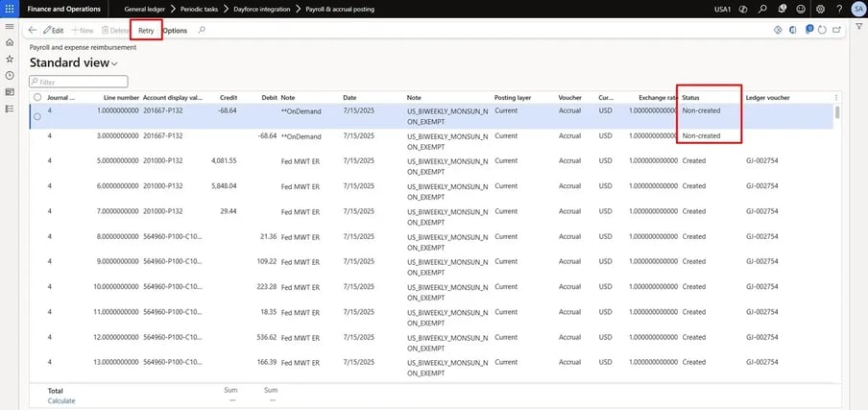Click the Retry button
The image size is (868, 410).
tap(146, 31)
